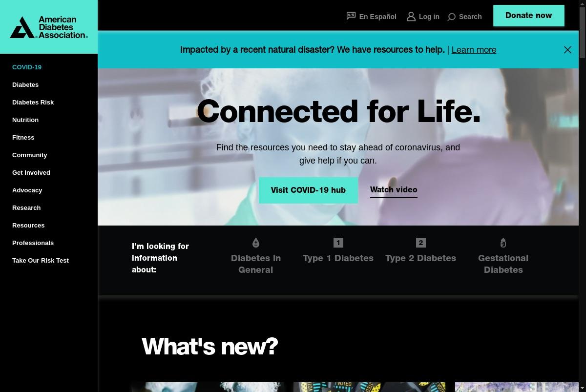Screen dimensions: 586x392
Task: Open the first What's new thumbnail
Action: click(207, 387)
